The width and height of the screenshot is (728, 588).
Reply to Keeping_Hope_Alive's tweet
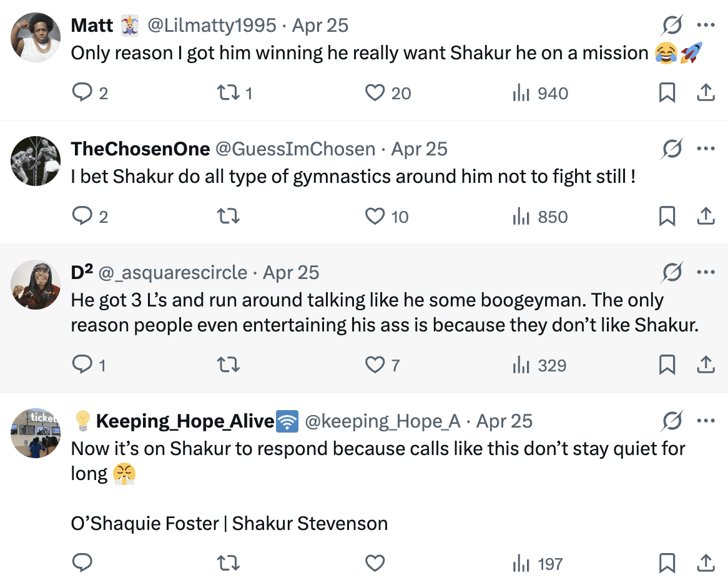click(x=82, y=564)
